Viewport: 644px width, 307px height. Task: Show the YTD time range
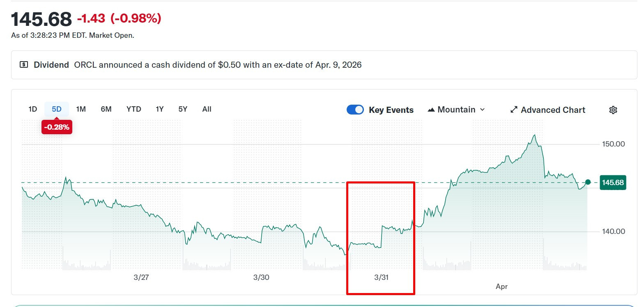coord(133,109)
